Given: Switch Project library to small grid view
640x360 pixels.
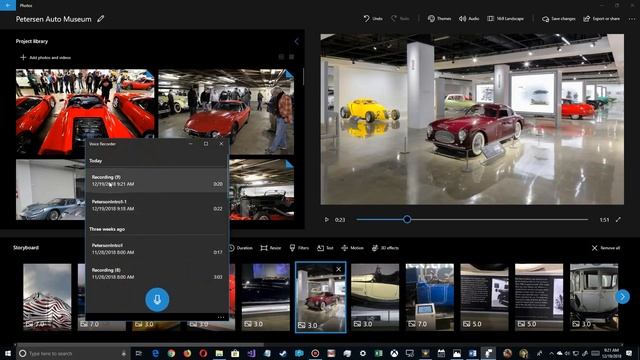Looking at the screenshot, I should tap(291, 57).
